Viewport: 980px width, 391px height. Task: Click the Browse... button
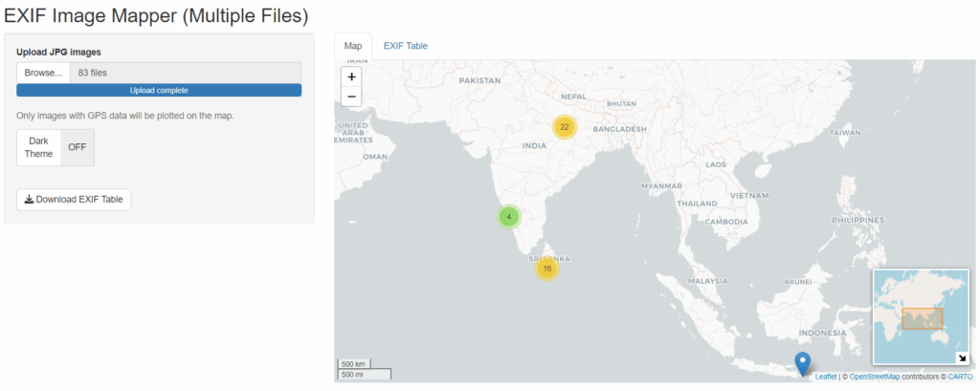(x=43, y=73)
